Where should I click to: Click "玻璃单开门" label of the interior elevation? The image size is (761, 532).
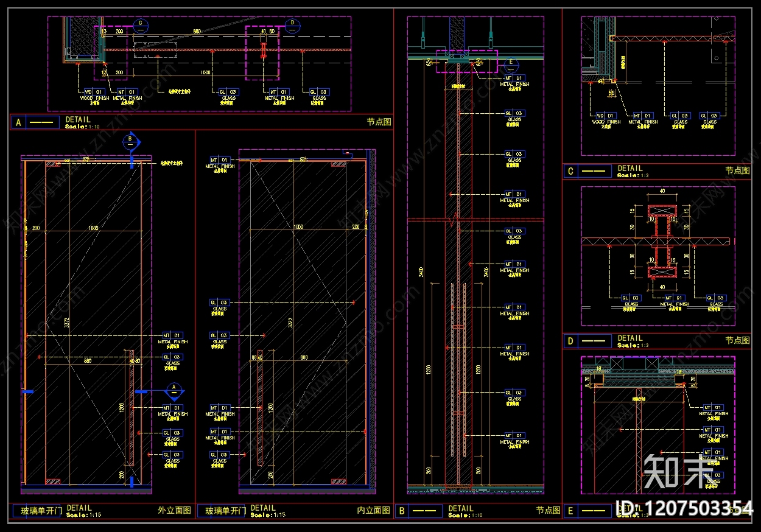(225, 511)
